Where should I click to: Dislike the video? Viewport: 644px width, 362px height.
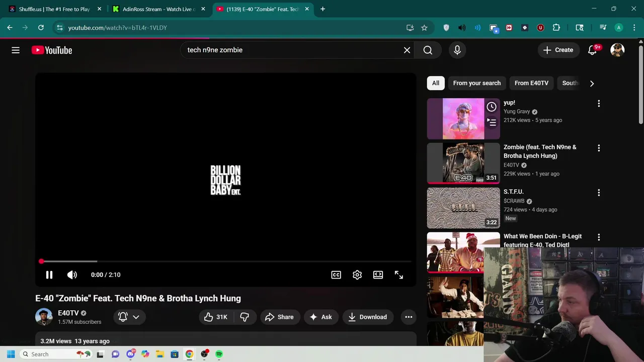click(x=245, y=317)
